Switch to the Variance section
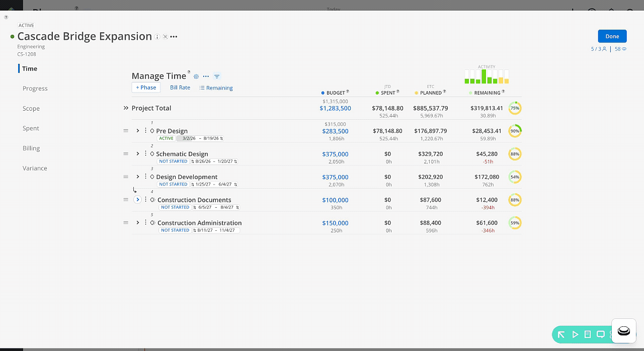644x351 pixels. pyautogui.click(x=35, y=168)
